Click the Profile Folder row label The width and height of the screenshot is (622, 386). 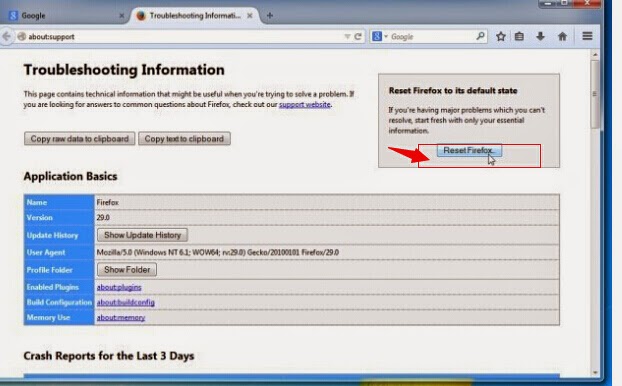pyautogui.click(x=50, y=270)
